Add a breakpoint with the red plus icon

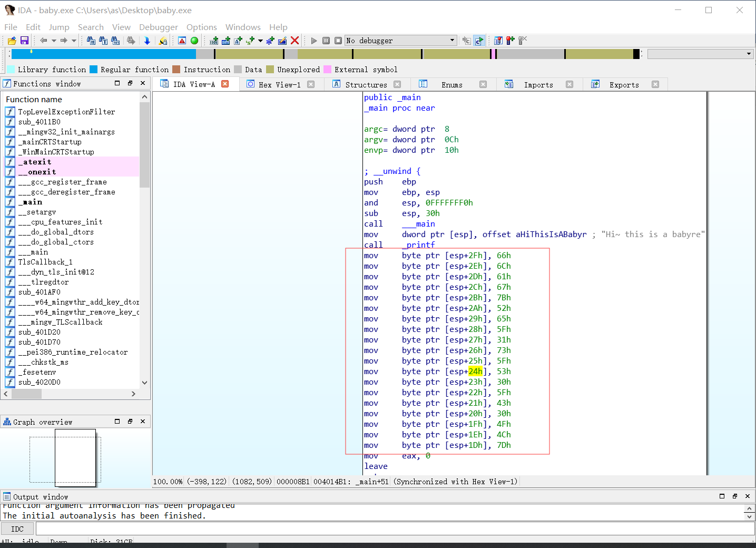tap(509, 40)
